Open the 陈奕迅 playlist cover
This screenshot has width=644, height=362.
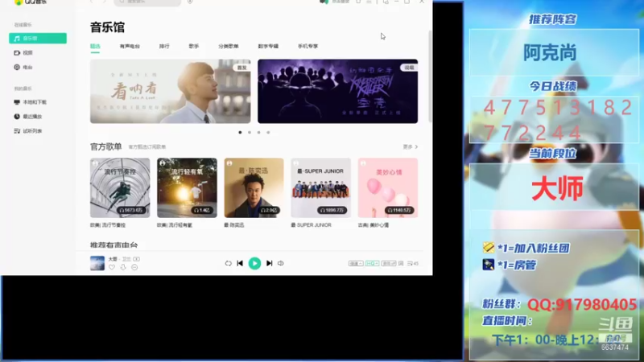(x=254, y=188)
